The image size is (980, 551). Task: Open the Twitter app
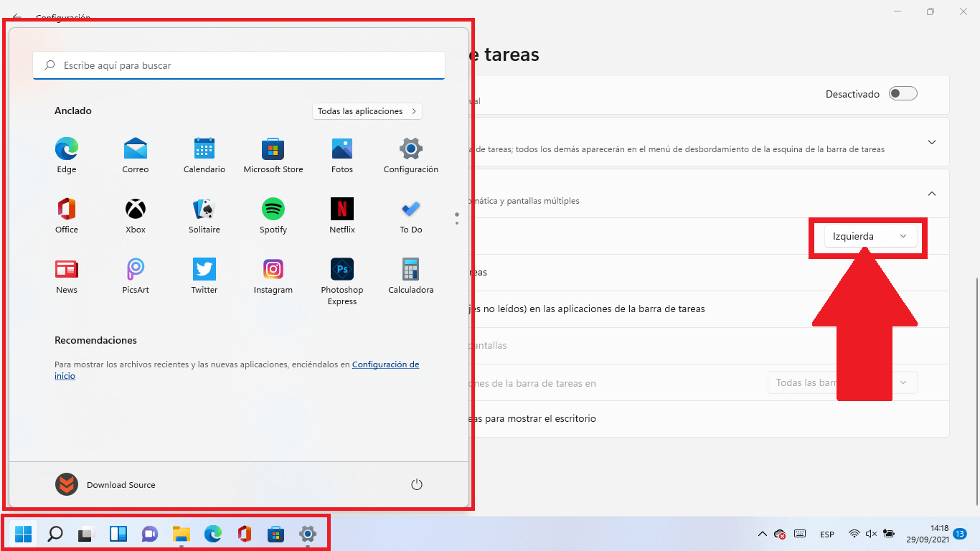pyautogui.click(x=204, y=276)
